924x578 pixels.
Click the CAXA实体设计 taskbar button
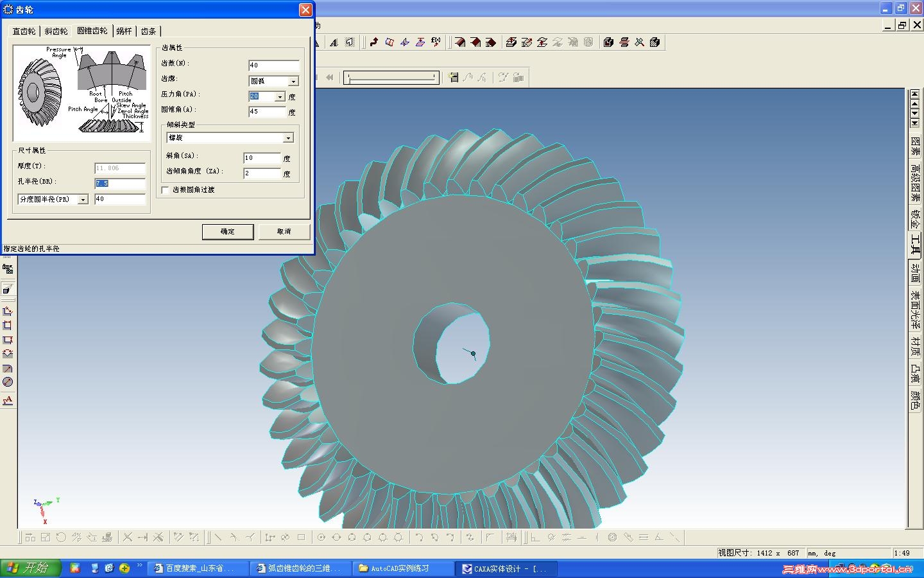(x=506, y=568)
